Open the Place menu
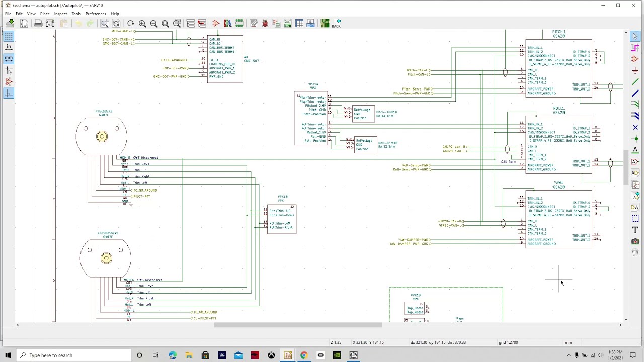Image resolution: width=644 pixels, height=362 pixels. click(x=45, y=14)
